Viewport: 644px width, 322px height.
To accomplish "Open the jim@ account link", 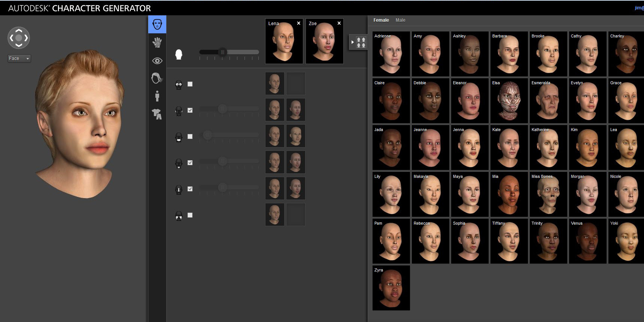I will pyautogui.click(x=639, y=8).
